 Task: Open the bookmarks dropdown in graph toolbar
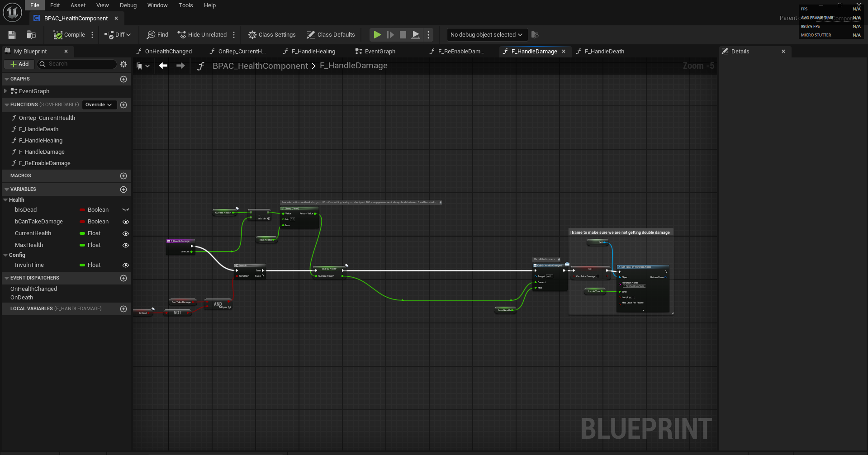coord(143,66)
